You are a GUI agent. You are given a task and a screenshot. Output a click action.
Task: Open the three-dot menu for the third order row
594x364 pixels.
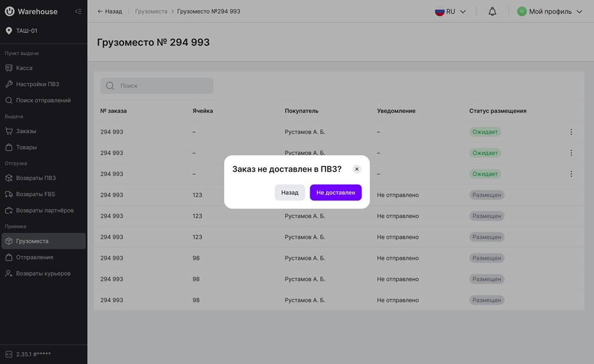571,174
